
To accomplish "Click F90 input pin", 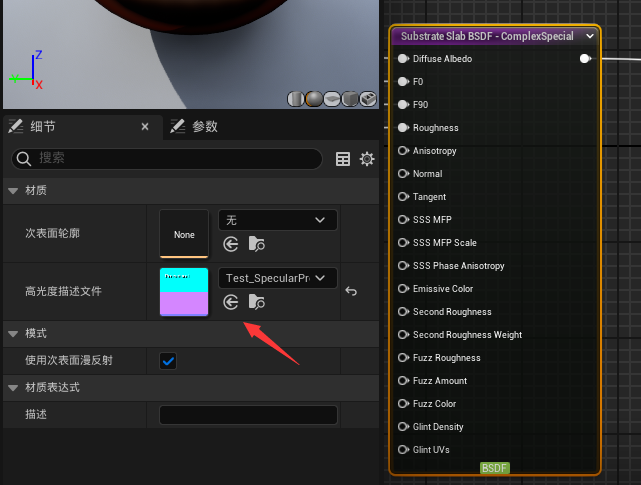I will (x=403, y=105).
